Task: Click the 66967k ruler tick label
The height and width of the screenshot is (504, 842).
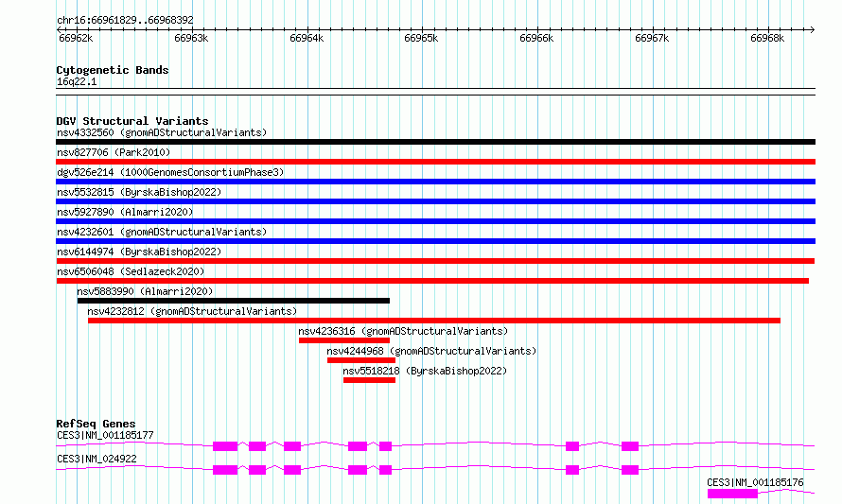Action: (x=652, y=39)
